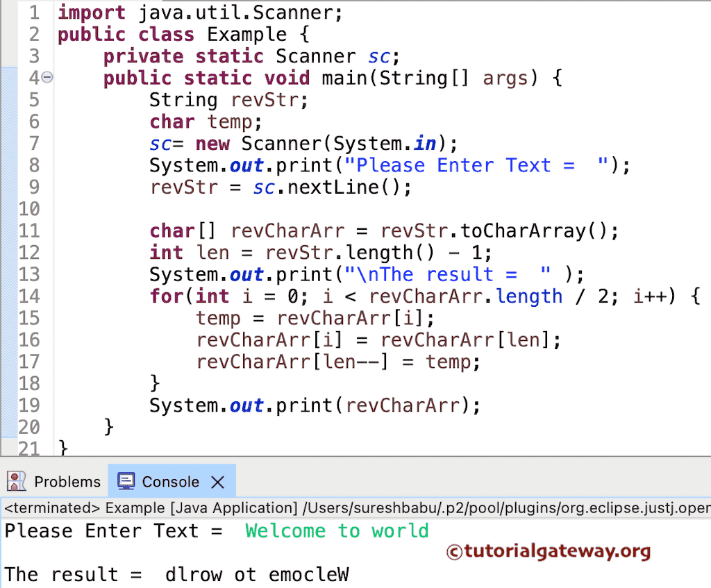Click the green input text Welcome to world
711x588 pixels.
(337, 530)
